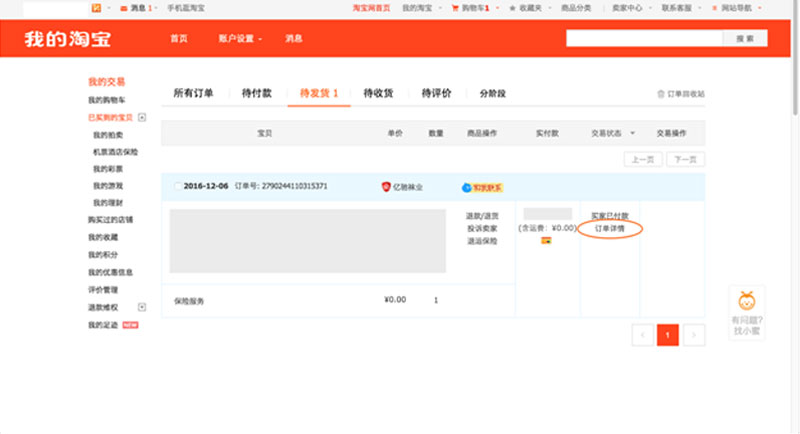
Task: Click the header search input field
Action: tap(644, 38)
